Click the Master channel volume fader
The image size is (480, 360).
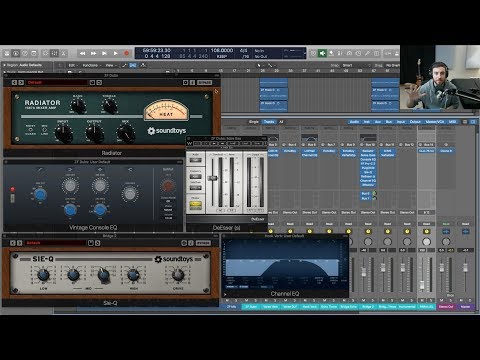coord(465,267)
